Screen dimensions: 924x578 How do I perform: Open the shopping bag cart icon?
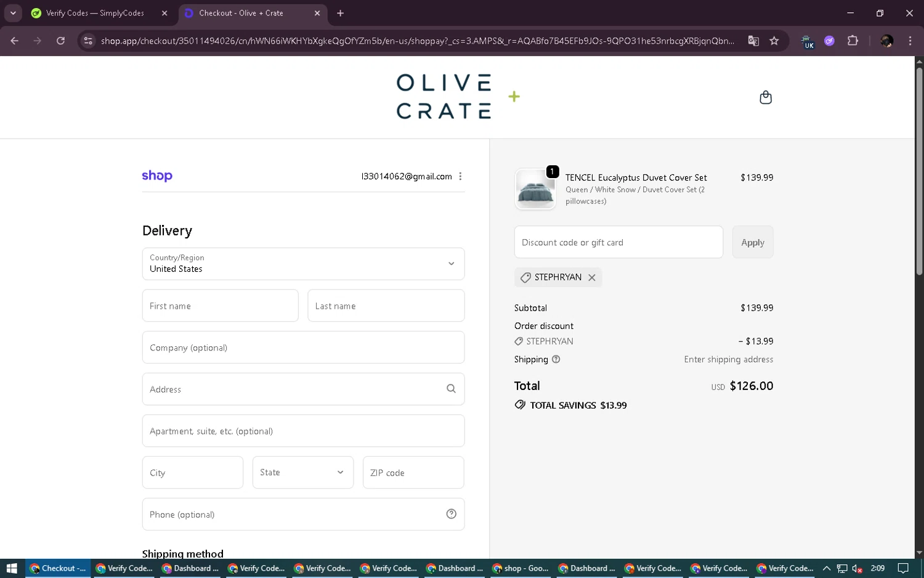[x=765, y=97]
